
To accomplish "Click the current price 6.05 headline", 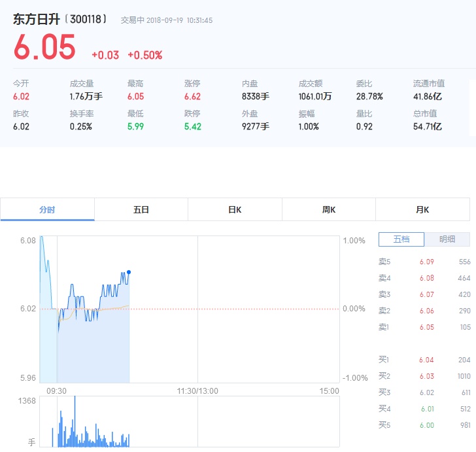I will coord(44,46).
